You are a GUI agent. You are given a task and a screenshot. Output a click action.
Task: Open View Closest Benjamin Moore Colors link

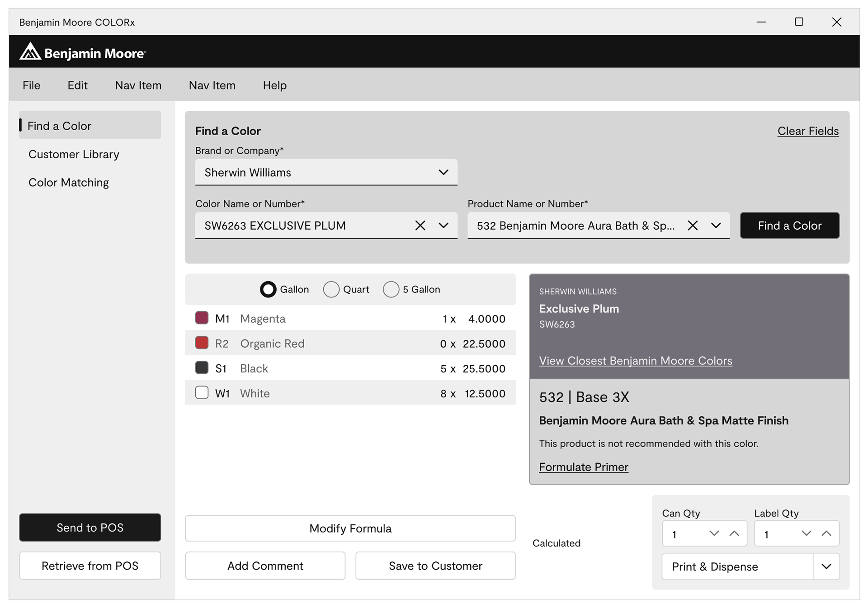pos(635,361)
